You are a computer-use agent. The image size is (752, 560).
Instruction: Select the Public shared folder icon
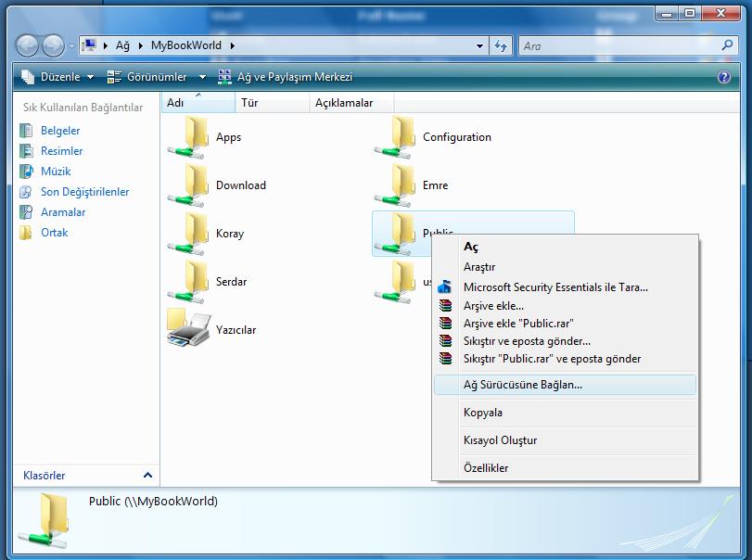click(x=395, y=234)
